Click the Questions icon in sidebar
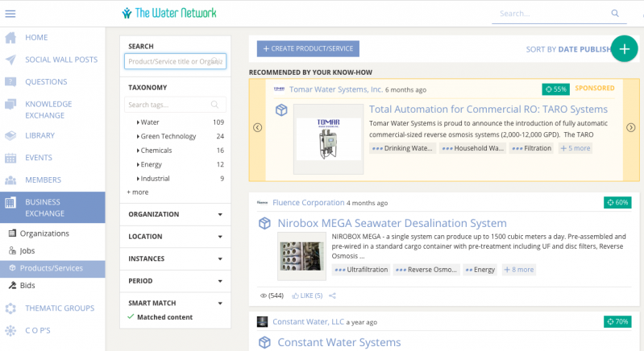This screenshot has height=351, width=644. [10, 82]
